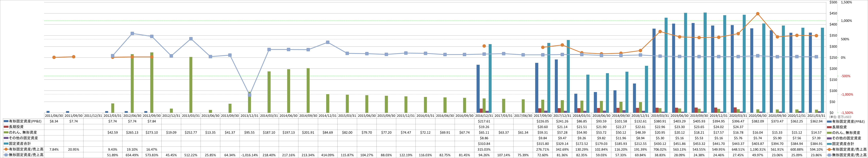Select the 594.10% ratio cell
Image resolution: width=868 pixels, height=158 pixels.
click(x=816, y=149)
